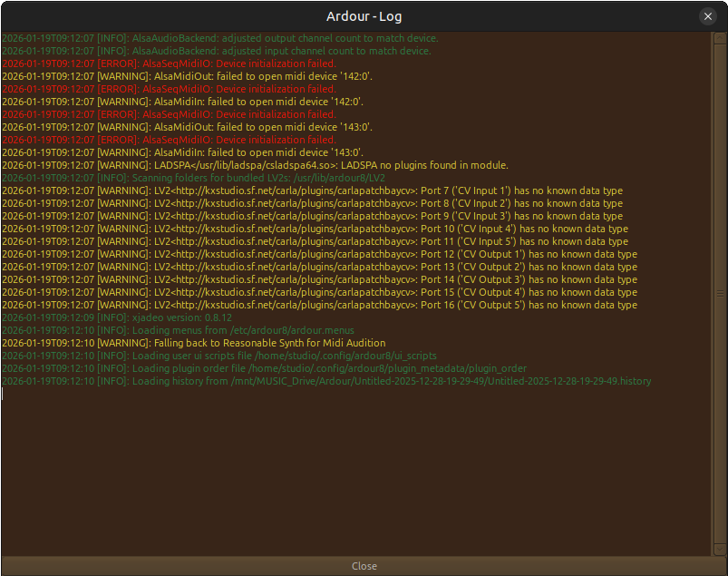
Task: Select the AlsaMidiOut '143:0' warning line
Action: (x=188, y=128)
